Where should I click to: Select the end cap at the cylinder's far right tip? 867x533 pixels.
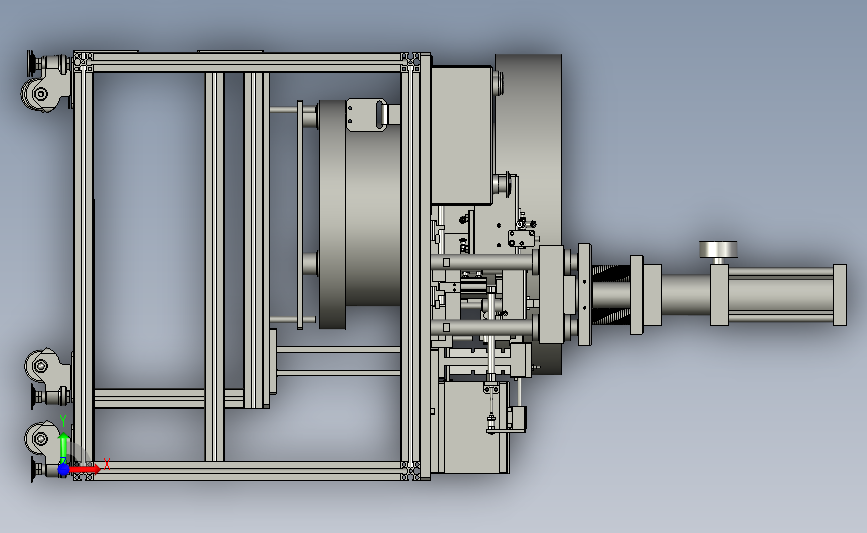[839, 295]
